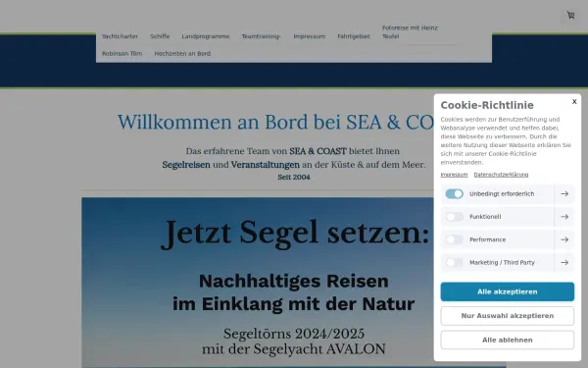Viewport: 588px width, 368px height.
Task: Open the Yachtcharter menu item
Action: [120, 36]
